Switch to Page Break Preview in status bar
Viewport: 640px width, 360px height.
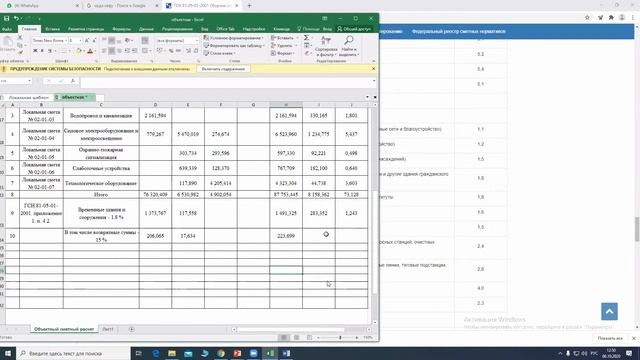point(309,338)
